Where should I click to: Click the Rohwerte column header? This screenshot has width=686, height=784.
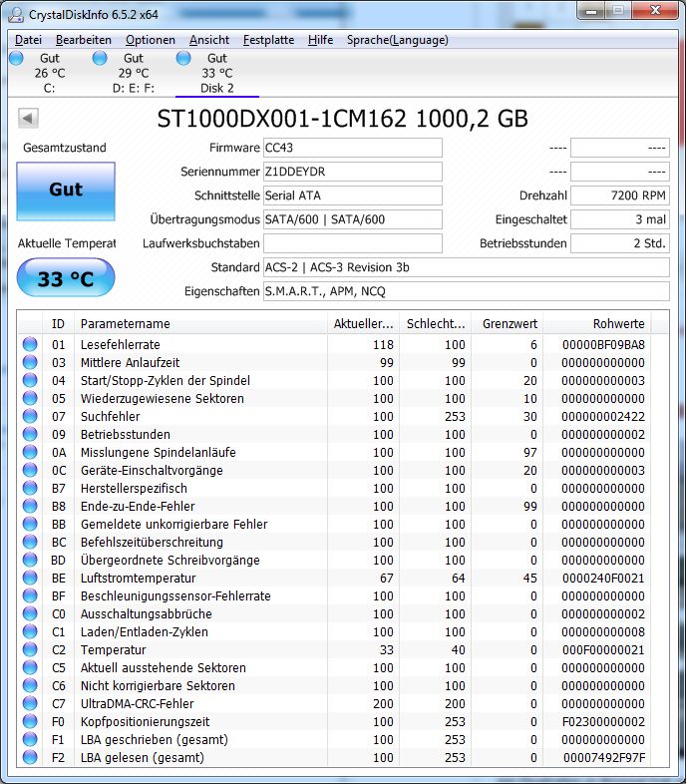pos(597,323)
